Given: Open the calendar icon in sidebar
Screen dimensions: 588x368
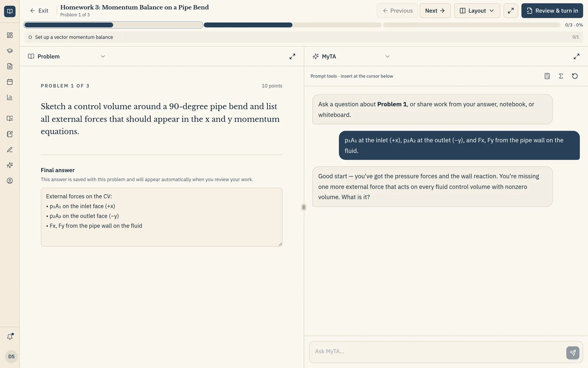Looking at the screenshot, I should click(x=10, y=82).
